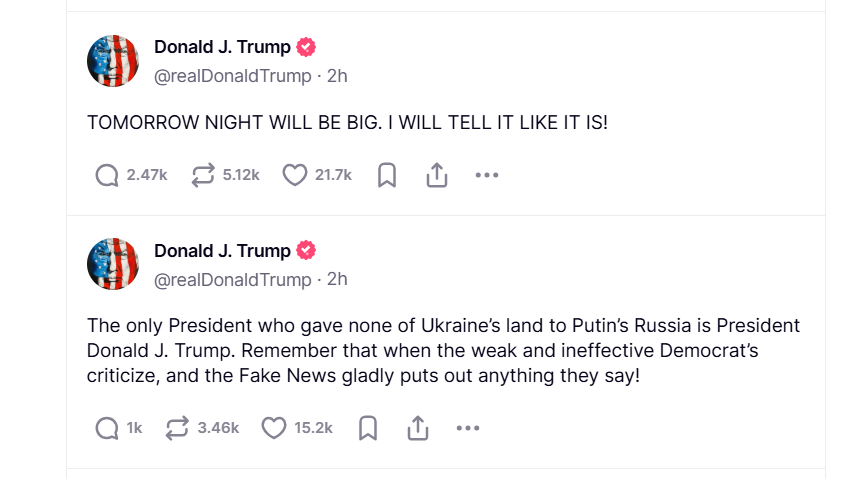Image resolution: width=860 pixels, height=479 pixels.
Task: Click @realDonaldTrump handle on Ukraine post
Action: tap(232, 280)
